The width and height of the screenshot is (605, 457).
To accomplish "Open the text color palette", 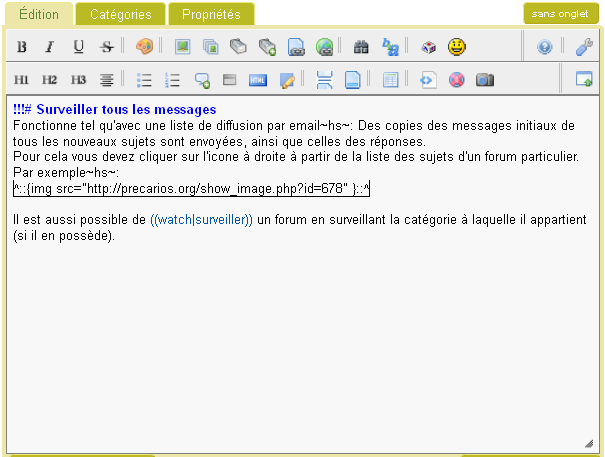I will click(144, 47).
